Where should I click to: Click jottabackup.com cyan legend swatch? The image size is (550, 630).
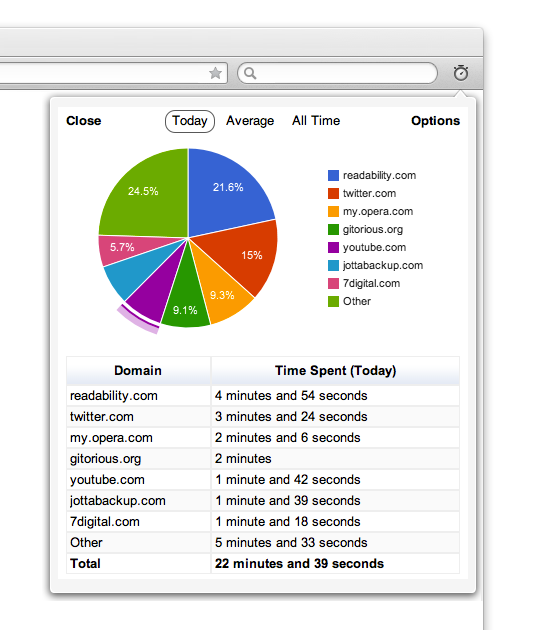[333, 265]
